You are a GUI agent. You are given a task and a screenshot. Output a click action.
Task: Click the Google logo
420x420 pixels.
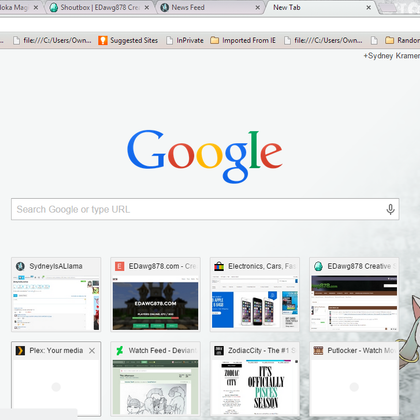[x=205, y=157]
